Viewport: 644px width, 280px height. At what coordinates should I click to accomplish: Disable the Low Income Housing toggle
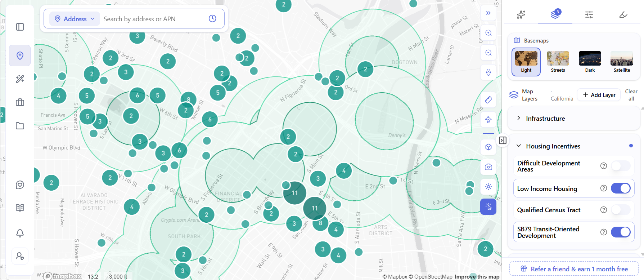coord(621,188)
